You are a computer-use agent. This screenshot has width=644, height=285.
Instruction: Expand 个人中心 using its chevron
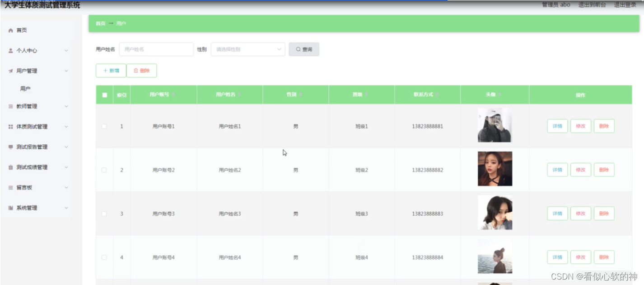coord(66,51)
